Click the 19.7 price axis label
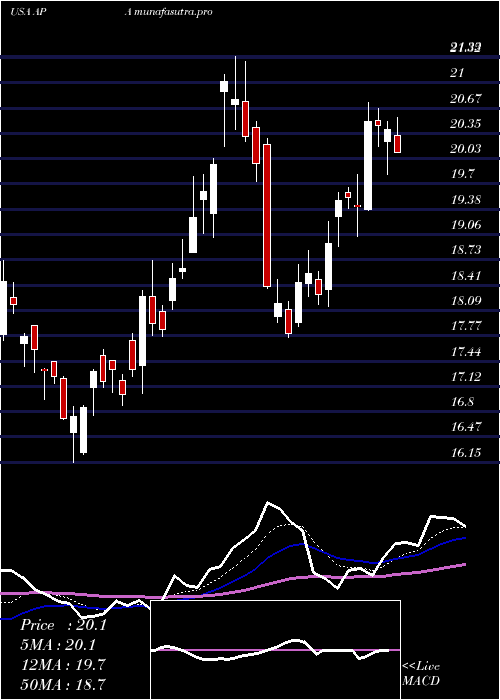The image size is (500, 700). [x=462, y=174]
